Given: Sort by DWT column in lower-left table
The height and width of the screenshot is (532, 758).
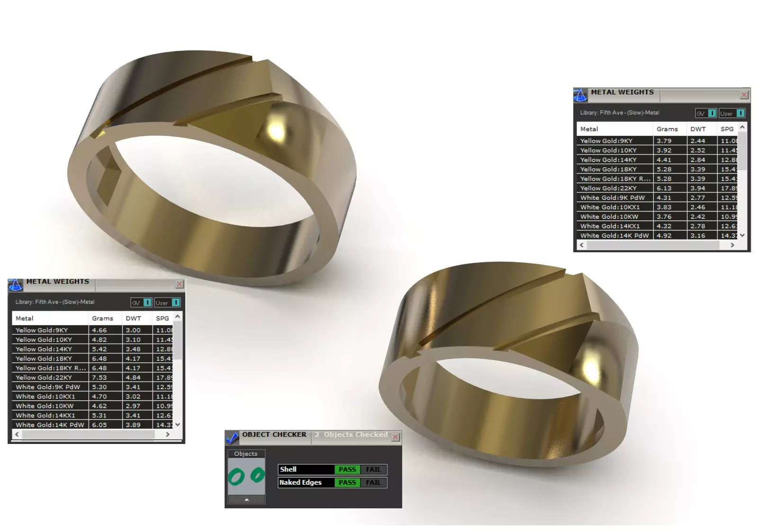Looking at the screenshot, I should (x=137, y=318).
